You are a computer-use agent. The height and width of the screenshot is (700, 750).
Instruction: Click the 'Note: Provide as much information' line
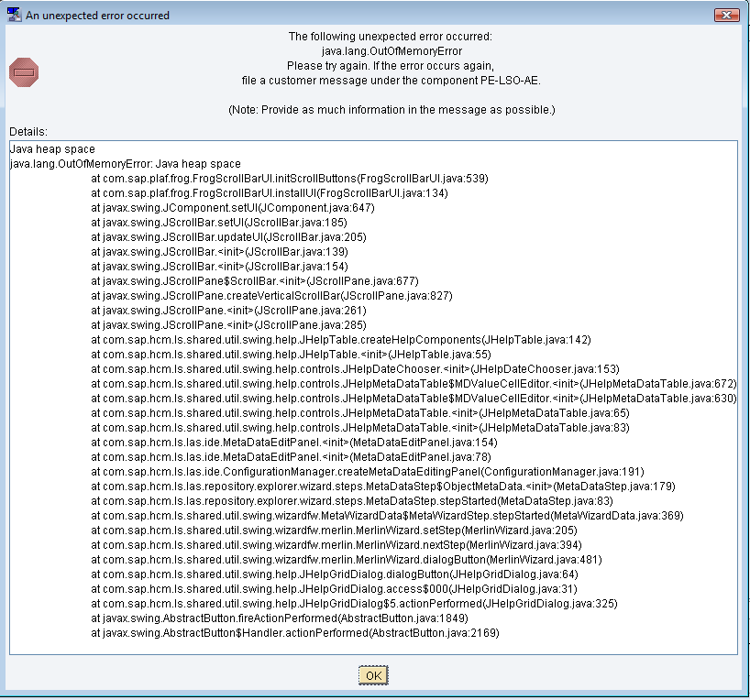click(392, 110)
